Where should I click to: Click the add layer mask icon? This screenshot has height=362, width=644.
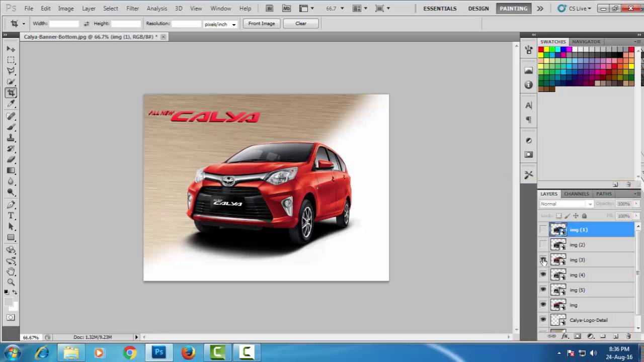578,336
